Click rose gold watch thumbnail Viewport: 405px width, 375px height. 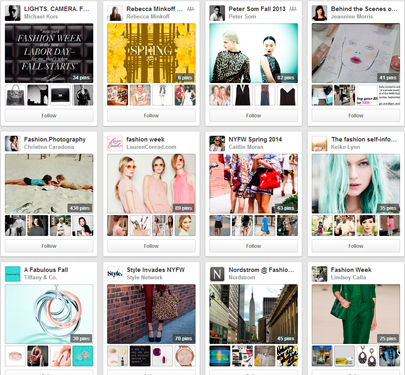pos(185,356)
